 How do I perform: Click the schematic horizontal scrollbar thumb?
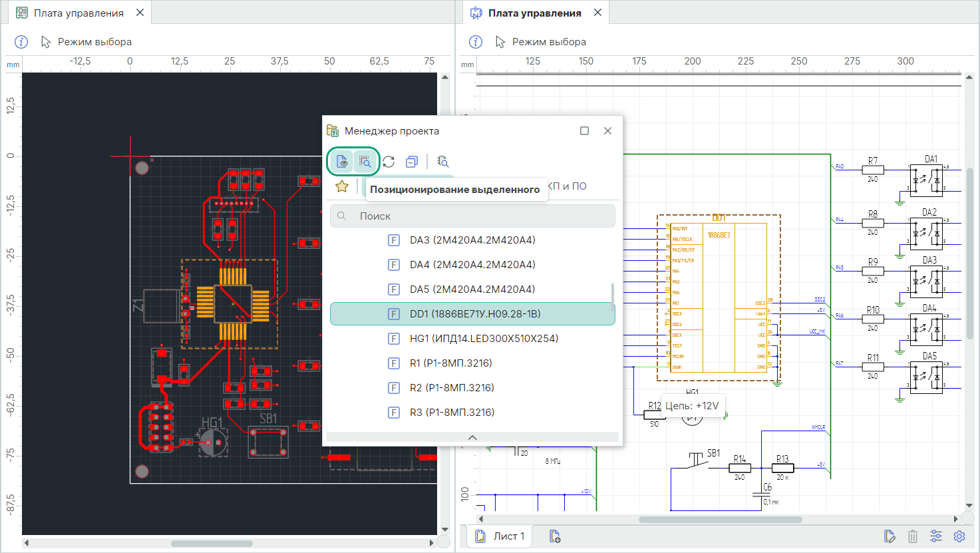[x=720, y=519]
